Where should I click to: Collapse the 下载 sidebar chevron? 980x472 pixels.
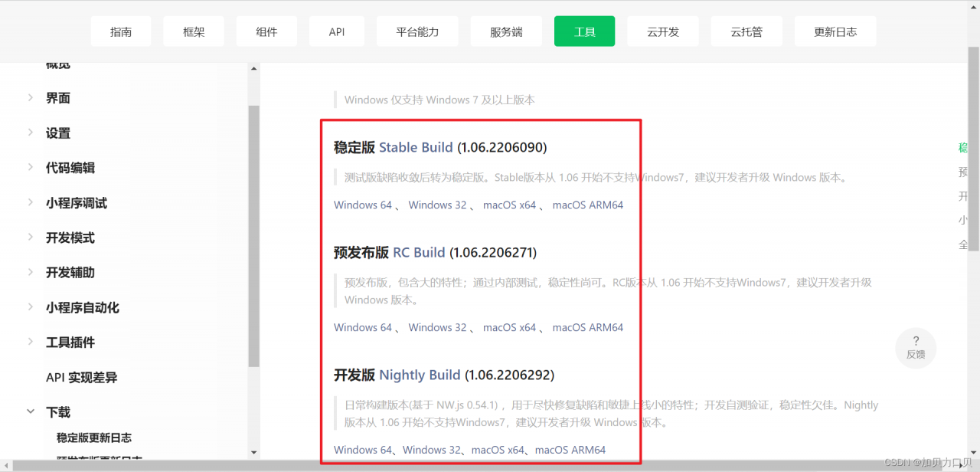click(31, 411)
